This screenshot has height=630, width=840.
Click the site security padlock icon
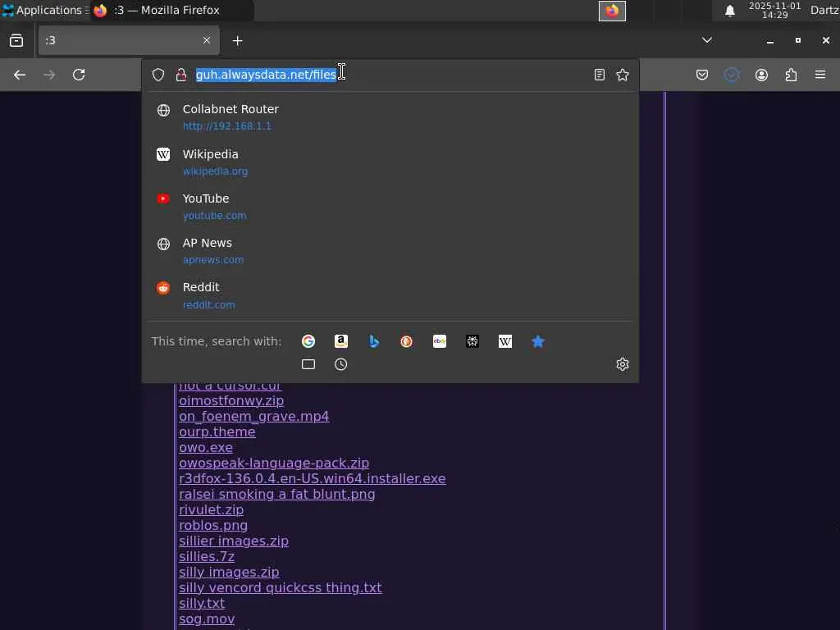(x=181, y=75)
